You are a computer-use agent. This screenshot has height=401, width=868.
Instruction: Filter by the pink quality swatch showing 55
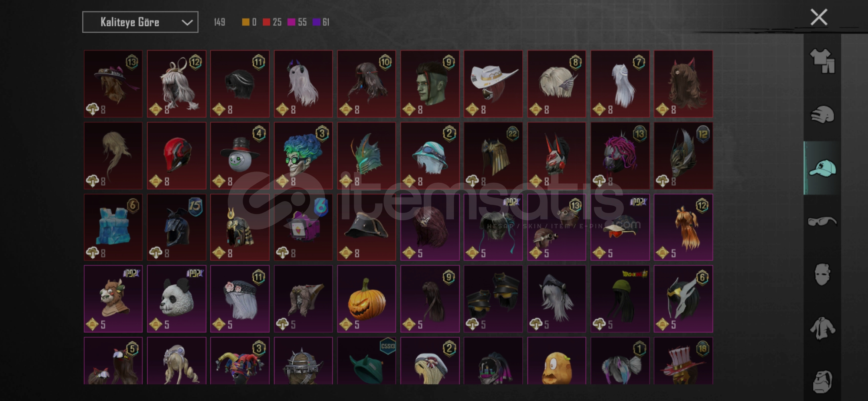tap(297, 22)
